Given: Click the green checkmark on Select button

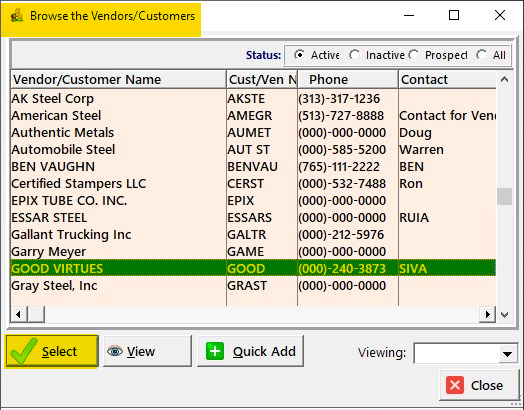Looking at the screenshot, I should pyautogui.click(x=23, y=351).
